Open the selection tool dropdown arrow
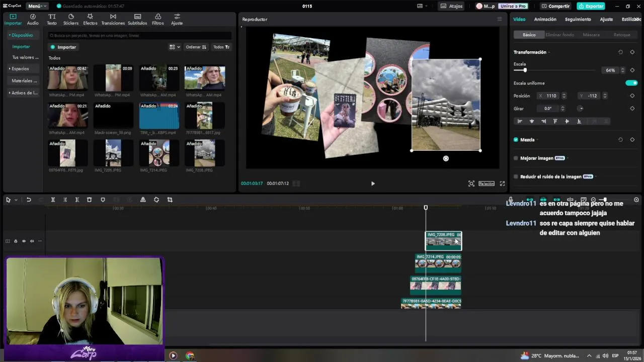This screenshot has width=644, height=362. [x=16, y=200]
